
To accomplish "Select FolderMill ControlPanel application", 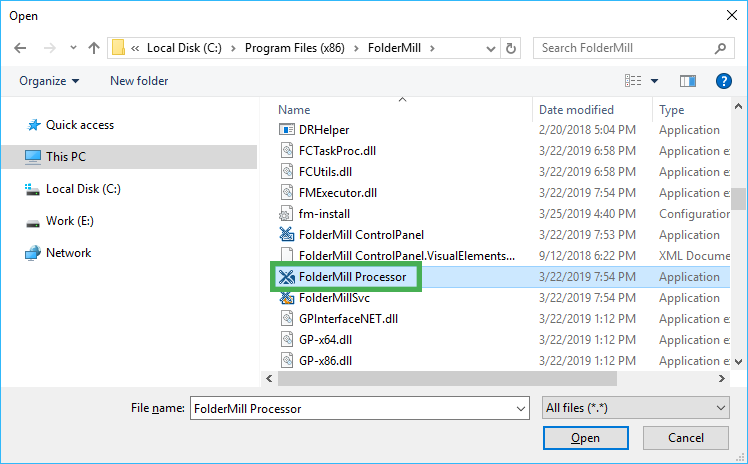I will (361, 235).
